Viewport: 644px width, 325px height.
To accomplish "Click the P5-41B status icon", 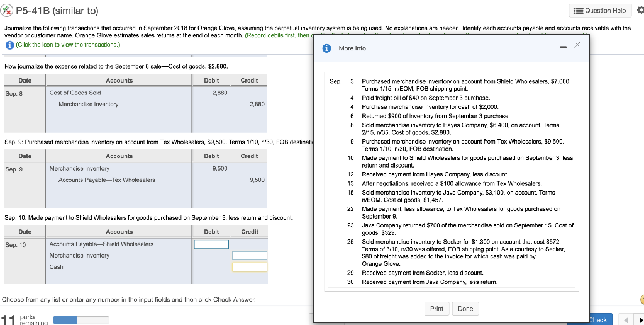I will pos(6,11).
